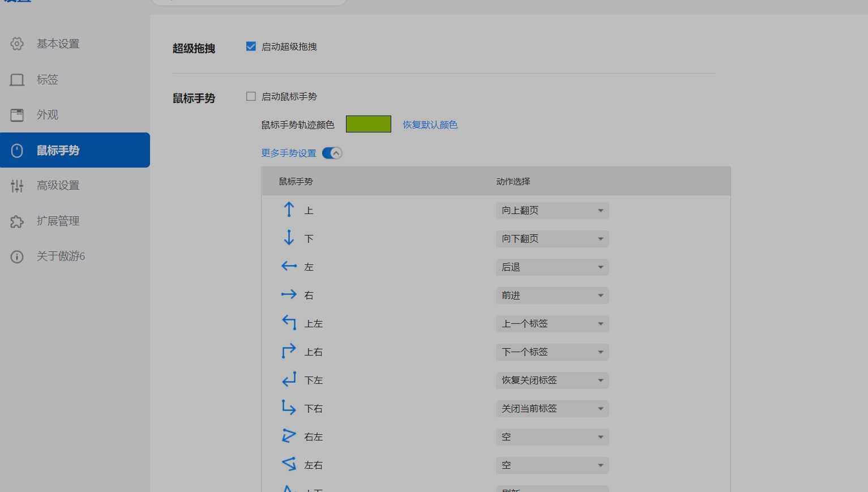This screenshot has width=868, height=492.
Task: Open the 空 dropdown for 左右 gesture
Action: click(552, 465)
